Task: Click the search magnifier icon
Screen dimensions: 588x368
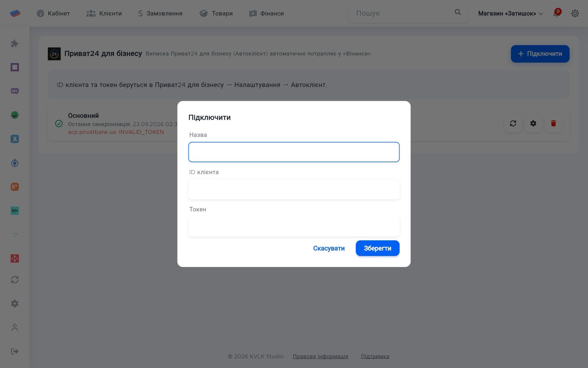Action: 458,13
